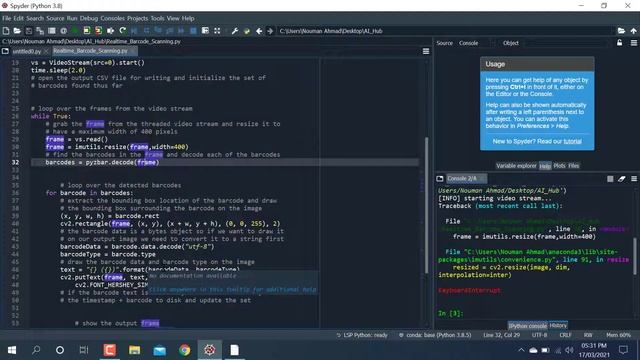Image resolution: width=640 pixels, height=360 pixels.
Task: Browse console tabs icon left of Console 2/A
Action: [x=440, y=179]
